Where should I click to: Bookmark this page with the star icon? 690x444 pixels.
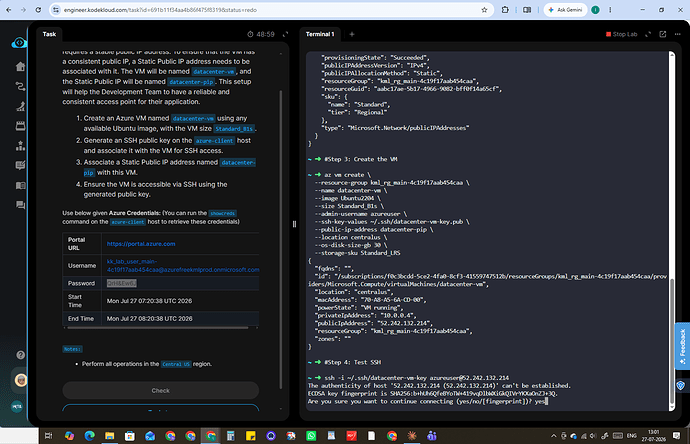point(484,10)
